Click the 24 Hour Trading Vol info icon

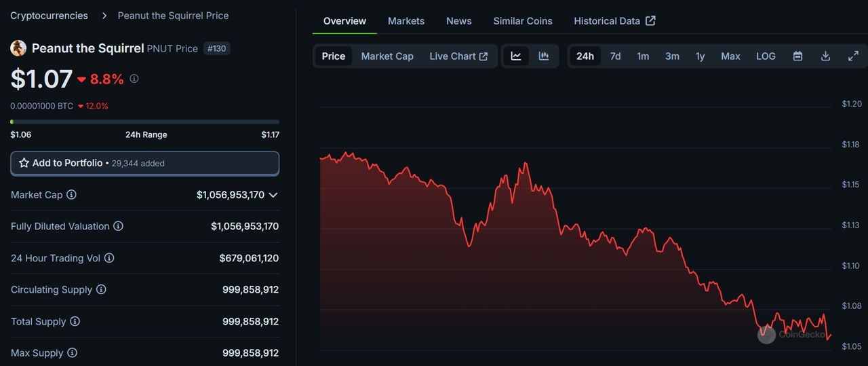109,258
